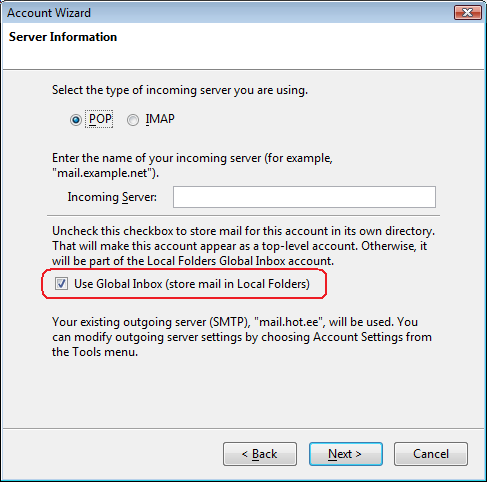The height and width of the screenshot is (482, 487).
Task: Click the "Incoming Server:" field label
Action: [x=112, y=197]
